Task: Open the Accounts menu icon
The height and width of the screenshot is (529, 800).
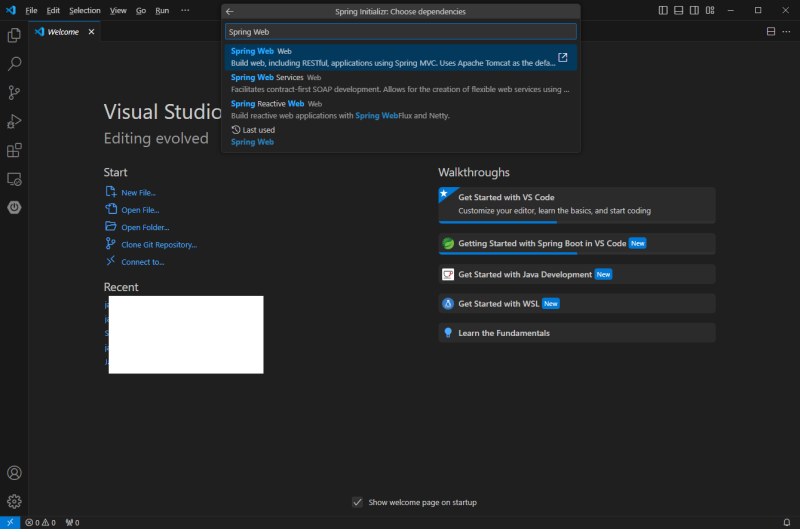Action: click(x=14, y=473)
